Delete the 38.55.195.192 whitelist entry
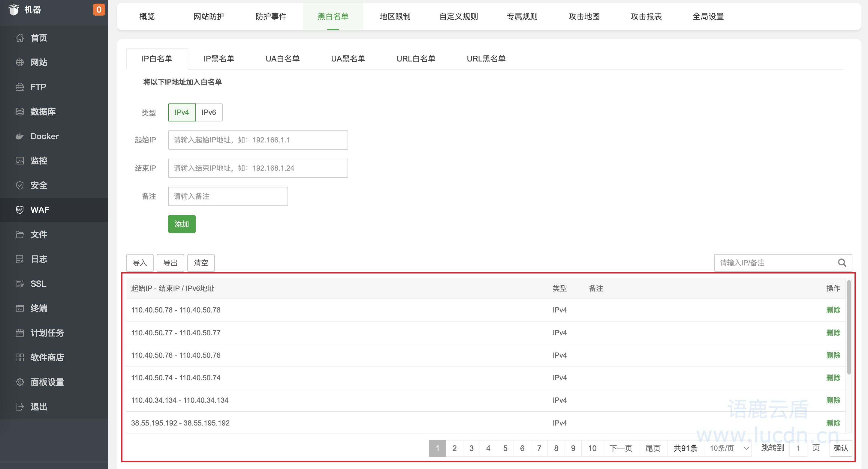 pyautogui.click(x=833, y=423)
